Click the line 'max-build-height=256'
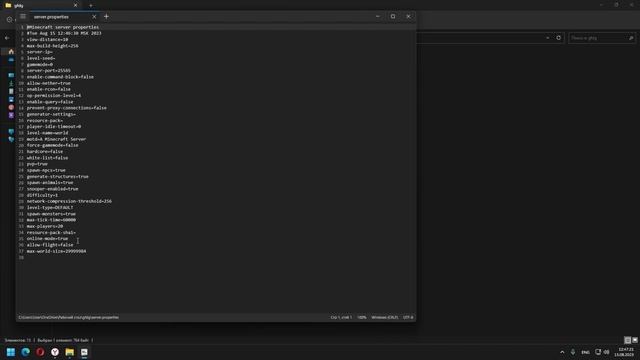This screenshot has width=640, height=360. click(53, 46)
